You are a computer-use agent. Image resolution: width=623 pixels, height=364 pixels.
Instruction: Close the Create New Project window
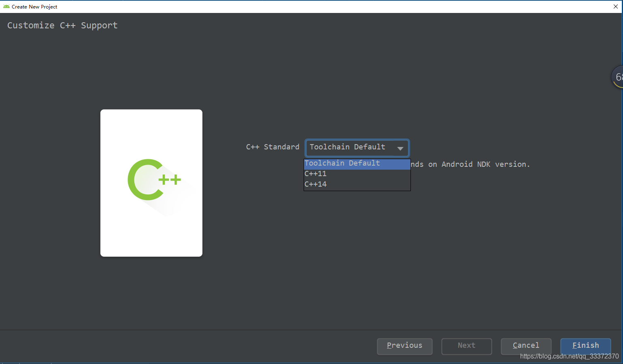616,6
